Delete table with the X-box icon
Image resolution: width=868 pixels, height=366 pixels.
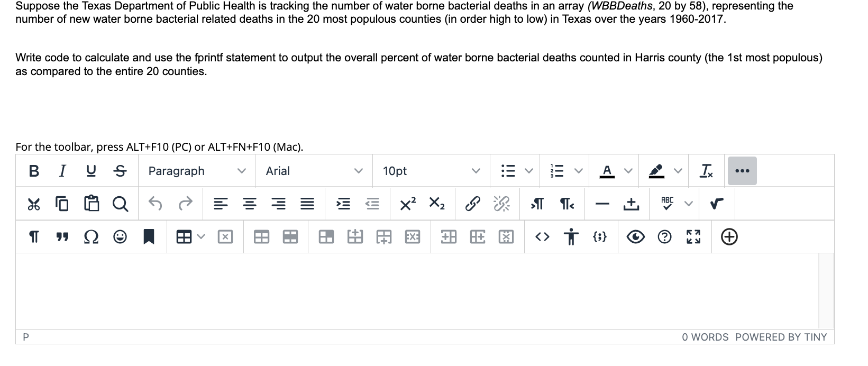point(225,237)
